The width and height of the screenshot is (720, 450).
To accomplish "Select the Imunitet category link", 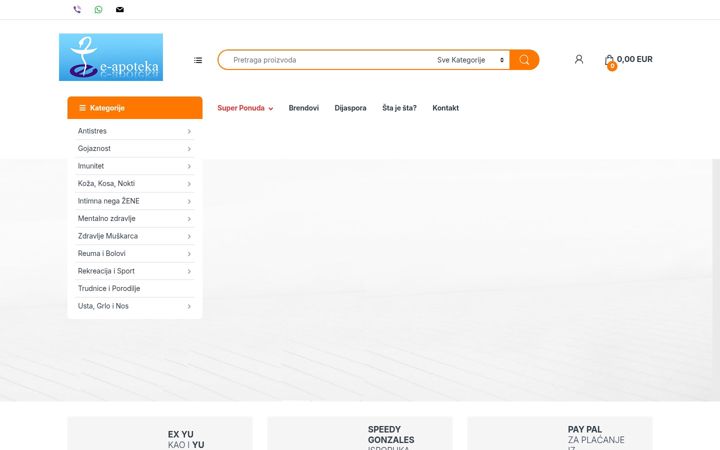I will pyautogui.click(x=90, y=166).
